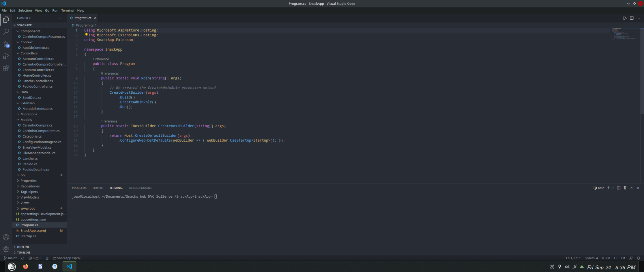644x272 pixels.
Task: Expand the TIMELINE section
Action: coord(24,253)
